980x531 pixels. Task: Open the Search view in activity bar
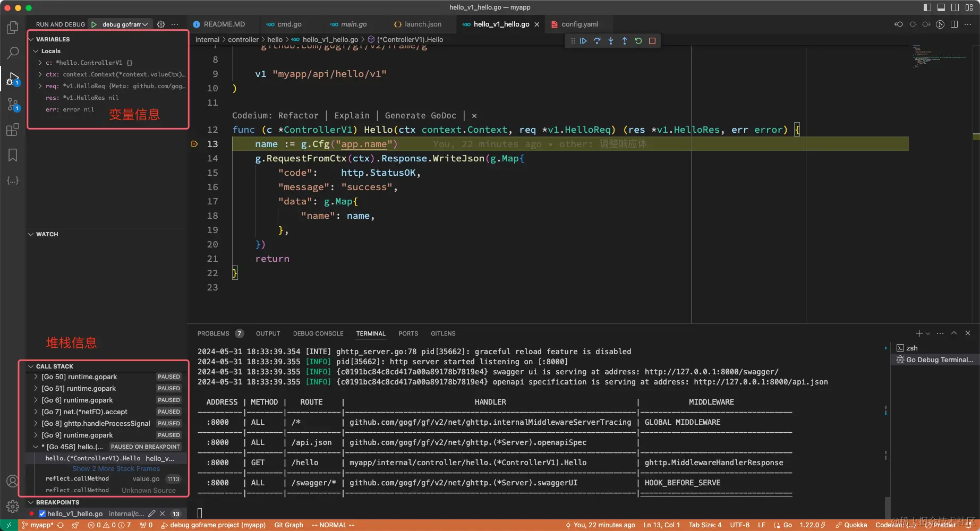[x=13, y=53]
